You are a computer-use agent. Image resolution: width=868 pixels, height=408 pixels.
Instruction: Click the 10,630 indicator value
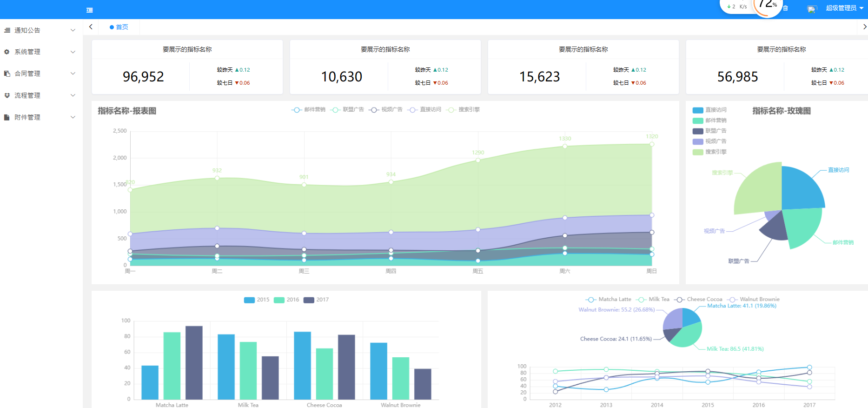[342, 77]
